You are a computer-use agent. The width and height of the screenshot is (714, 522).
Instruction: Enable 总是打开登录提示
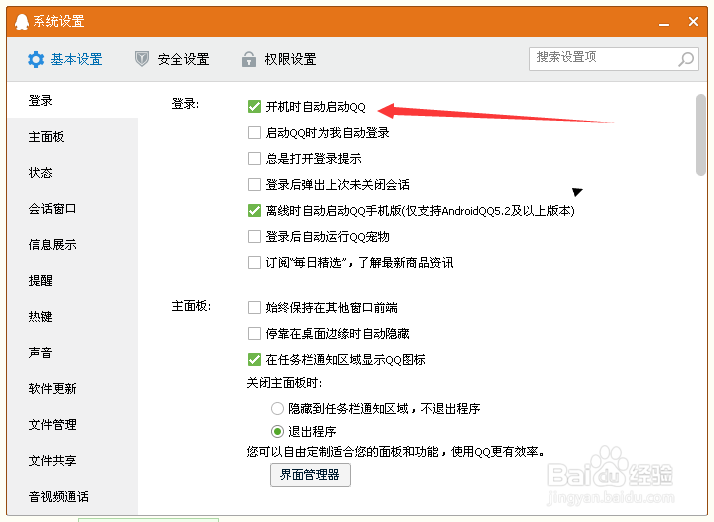(x=254, y=159)
